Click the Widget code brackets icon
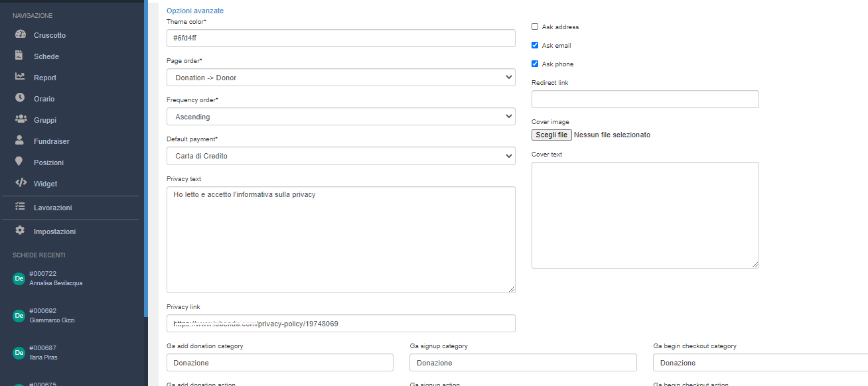 coord(20,184)
